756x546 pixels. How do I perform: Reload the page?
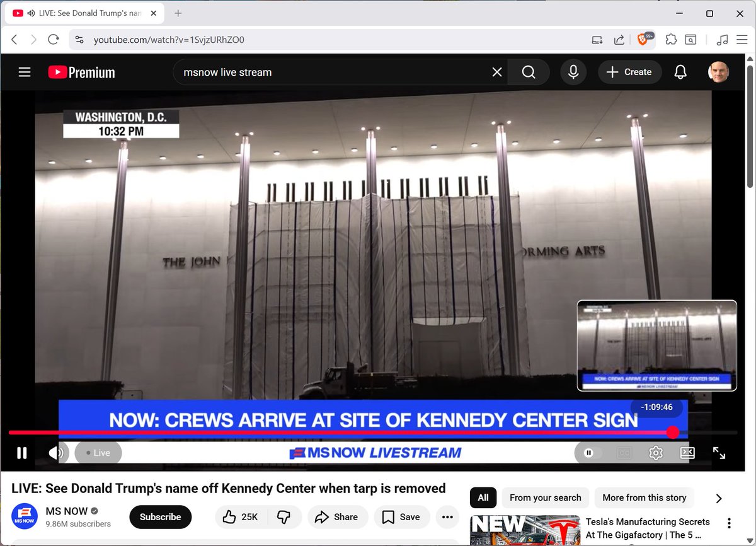[54, 40]
